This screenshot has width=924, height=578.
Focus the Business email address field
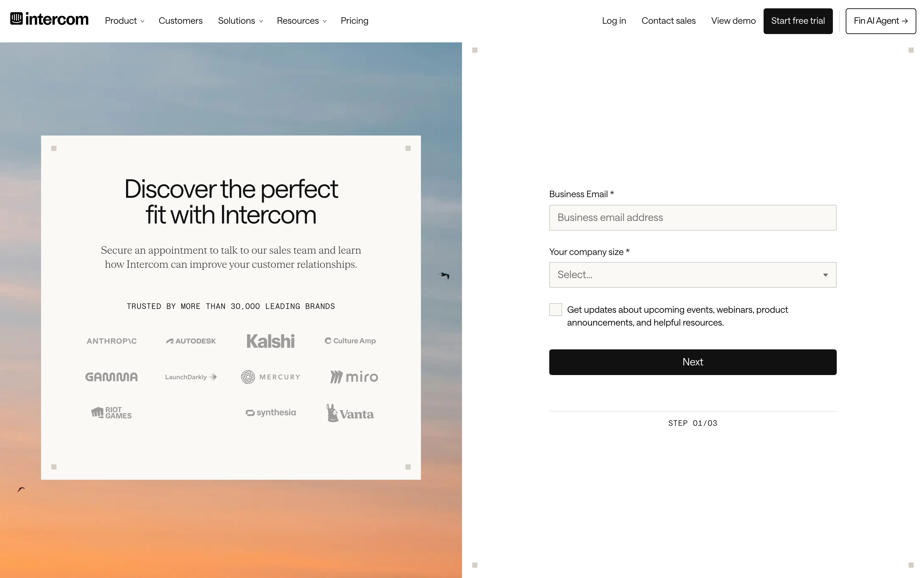pyautogui.click(x=693, y=217)
